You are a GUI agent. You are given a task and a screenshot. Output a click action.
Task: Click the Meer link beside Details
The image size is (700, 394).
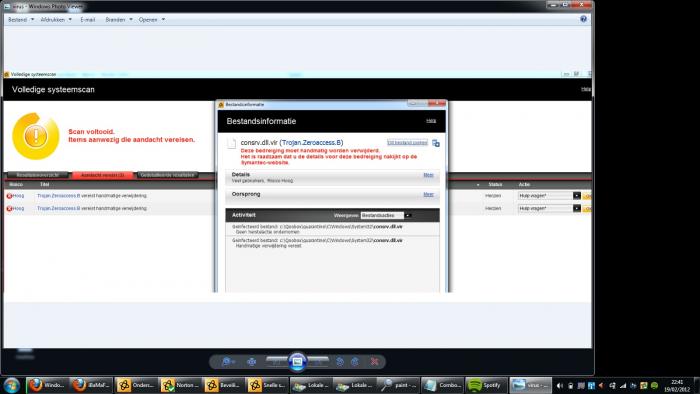tap(428, 175)
